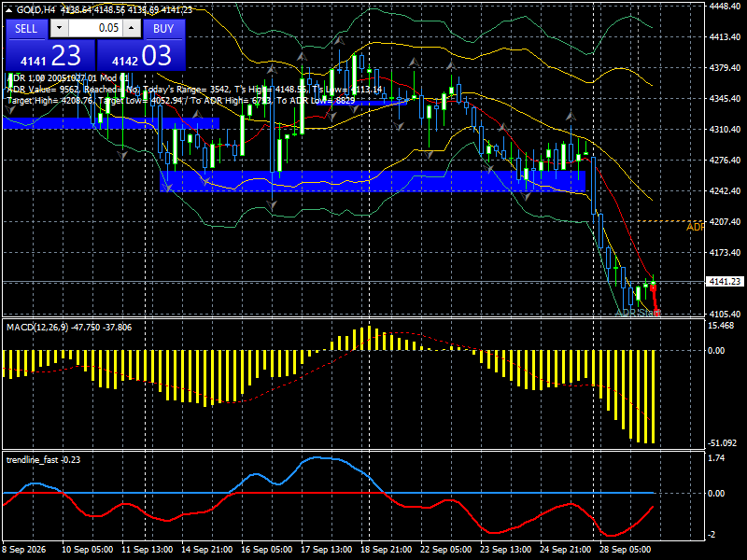The image size is (747, 560).
Task: Click the Target High= 4208.76 info line
Action: pyautogui.click(x=180, y=101)
